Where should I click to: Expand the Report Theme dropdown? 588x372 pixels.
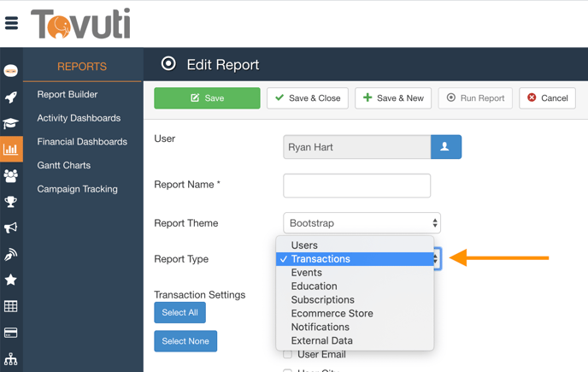coord(362,223)
